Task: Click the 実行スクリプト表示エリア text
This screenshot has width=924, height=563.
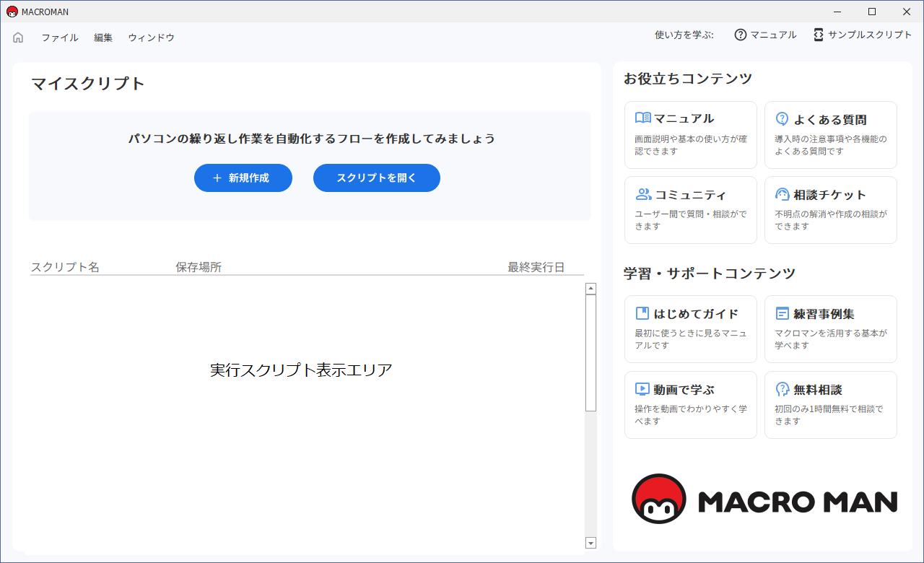Action: click(x=301, y=370)
